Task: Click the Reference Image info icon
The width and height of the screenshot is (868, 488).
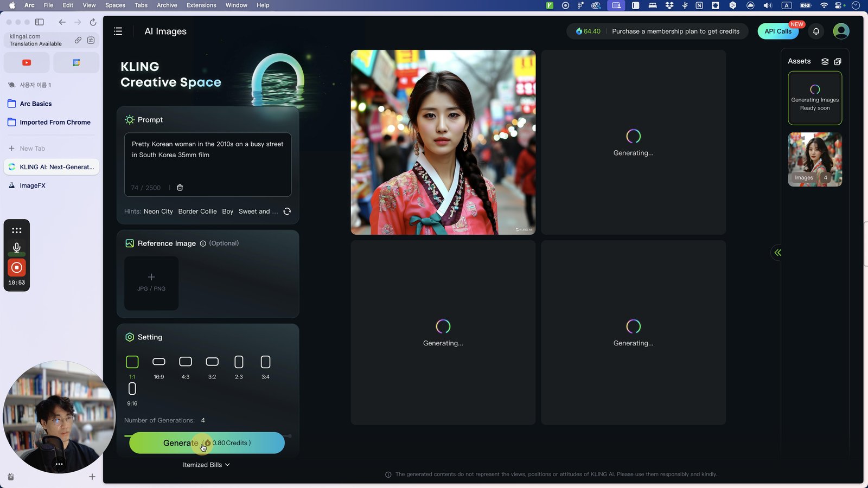Action: click(x=203, y=243)
